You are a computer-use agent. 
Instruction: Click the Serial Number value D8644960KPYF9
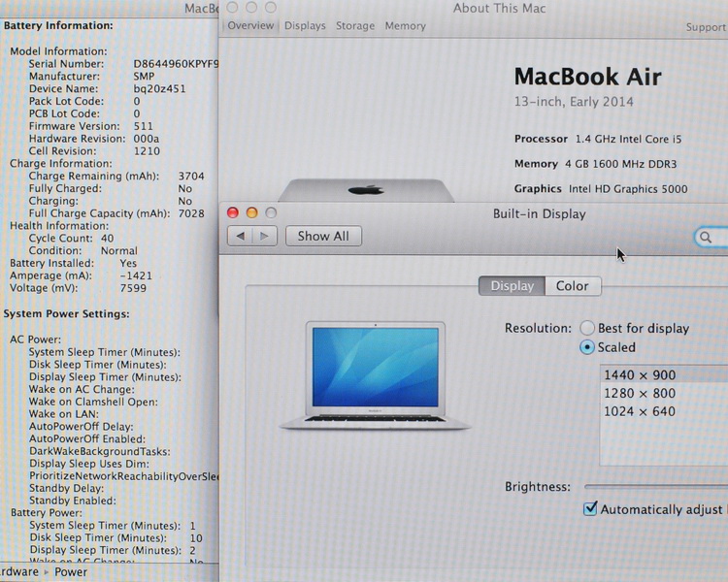[x=176, y=64]
